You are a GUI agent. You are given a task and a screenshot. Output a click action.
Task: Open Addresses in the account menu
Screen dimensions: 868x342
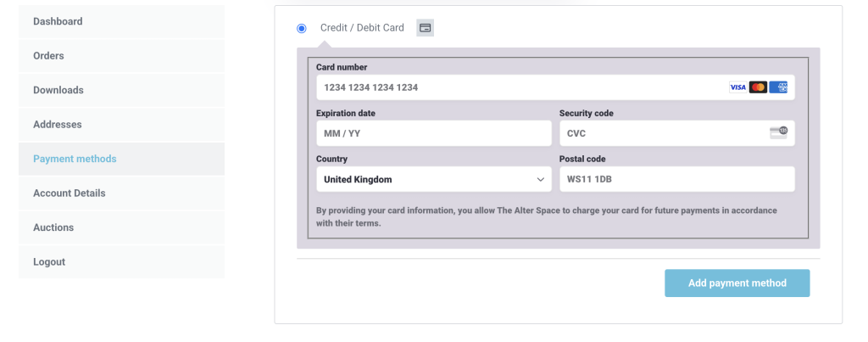(121, 125)
